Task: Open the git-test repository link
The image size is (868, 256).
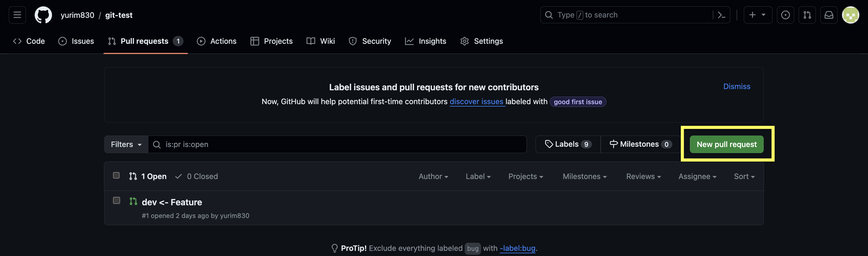Action: 119,15
